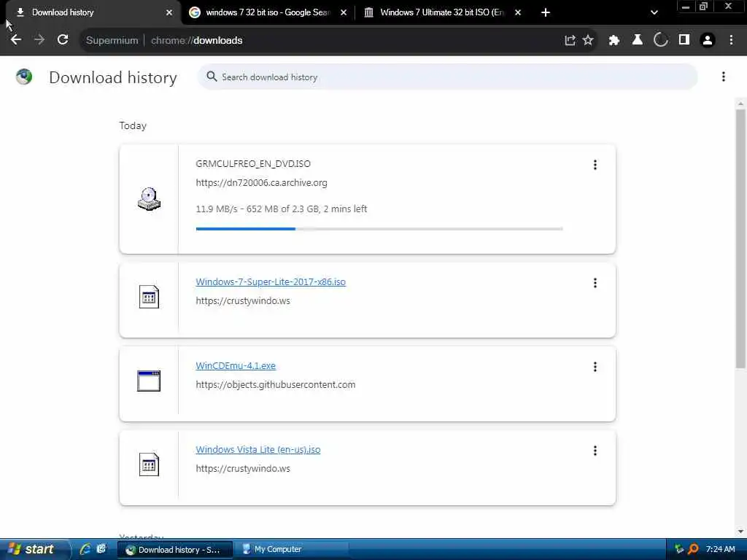
Task: Click the forward navigation arrow
Action: (39, 40)
